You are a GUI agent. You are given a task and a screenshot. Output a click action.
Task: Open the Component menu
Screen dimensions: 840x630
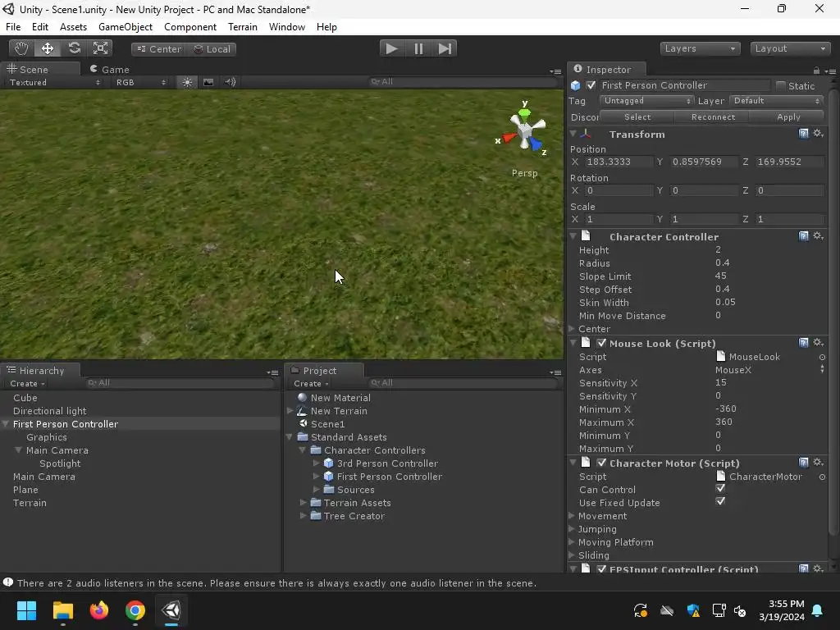pos(190,27)
